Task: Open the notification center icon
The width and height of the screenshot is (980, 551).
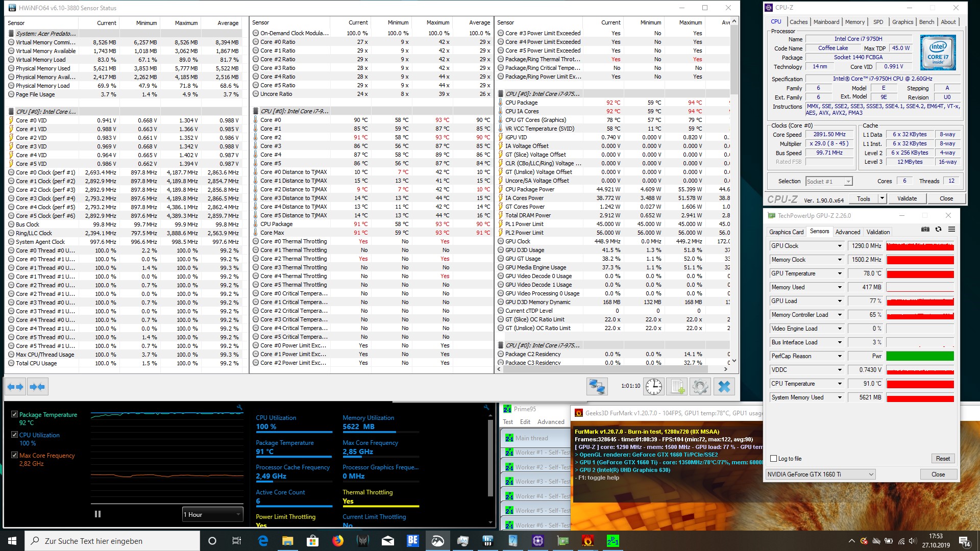Action: click(964, 541)
